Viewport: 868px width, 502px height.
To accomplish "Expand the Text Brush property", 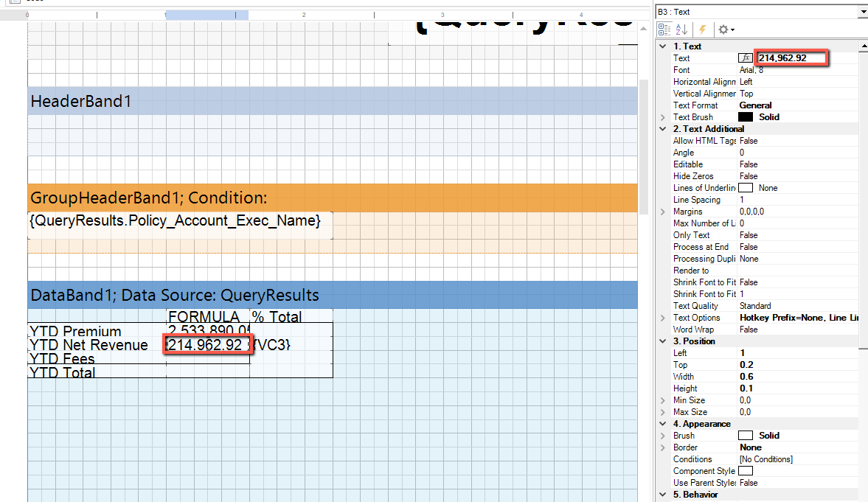I will [662, 117].
